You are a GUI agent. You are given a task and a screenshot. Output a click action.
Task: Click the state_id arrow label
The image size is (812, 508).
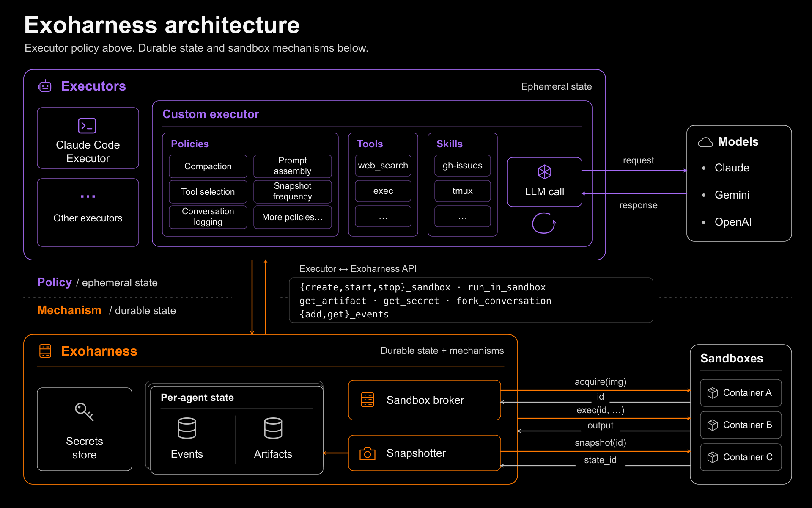pyautogui.click(x=601, y=460)
